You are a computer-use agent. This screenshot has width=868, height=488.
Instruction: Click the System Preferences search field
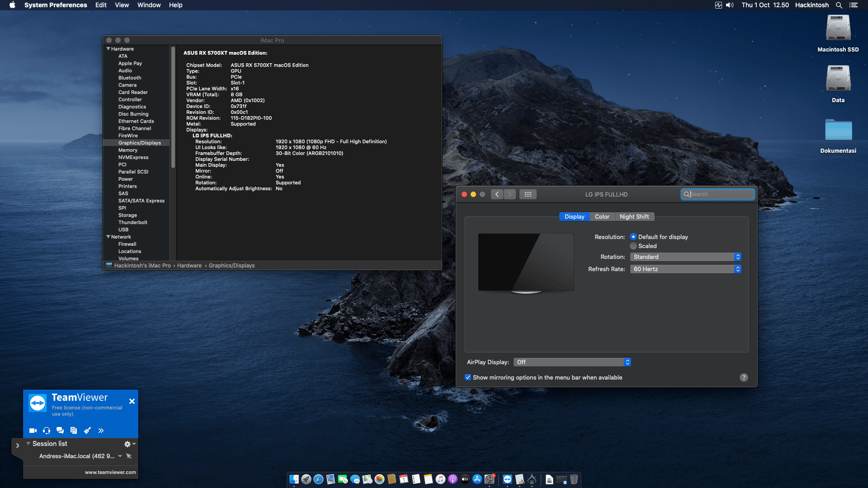(718, 194)
